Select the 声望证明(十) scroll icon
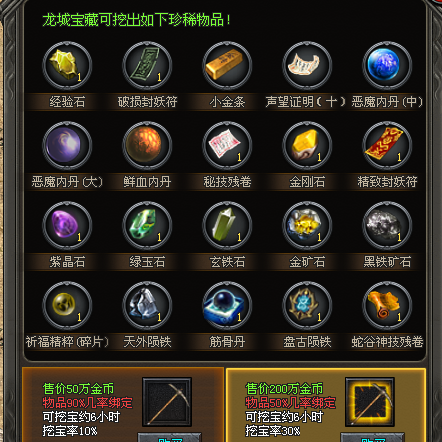 [x=307, y=65]
